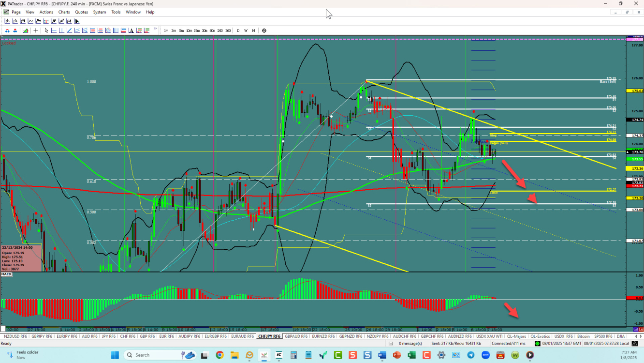This screenshot has width=644, height=363.
Task: Switch to GBPAUD RF6 tab
Action: tap(296, 336)
